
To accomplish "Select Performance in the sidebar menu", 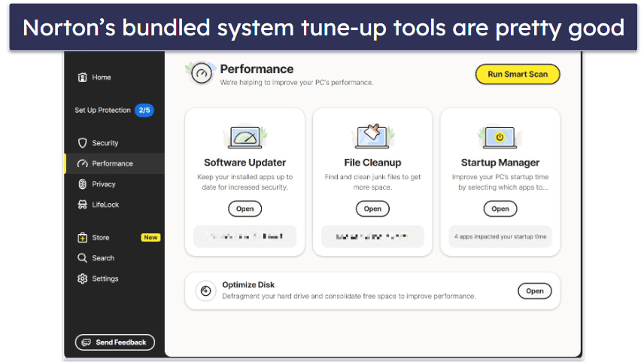I will pos(112,163).
